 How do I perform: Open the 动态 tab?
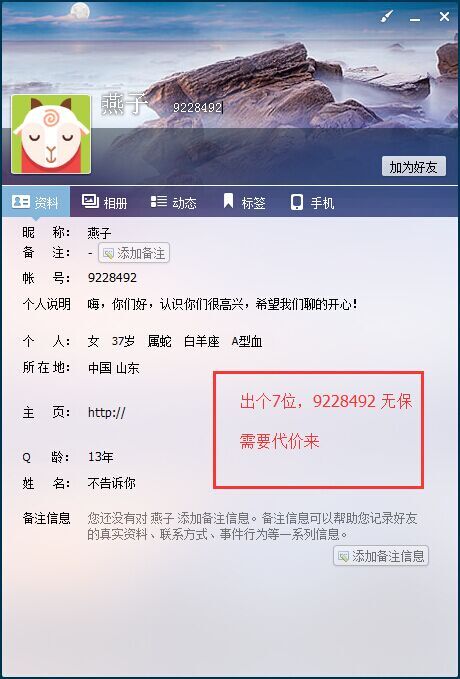[x=174, y=202]
